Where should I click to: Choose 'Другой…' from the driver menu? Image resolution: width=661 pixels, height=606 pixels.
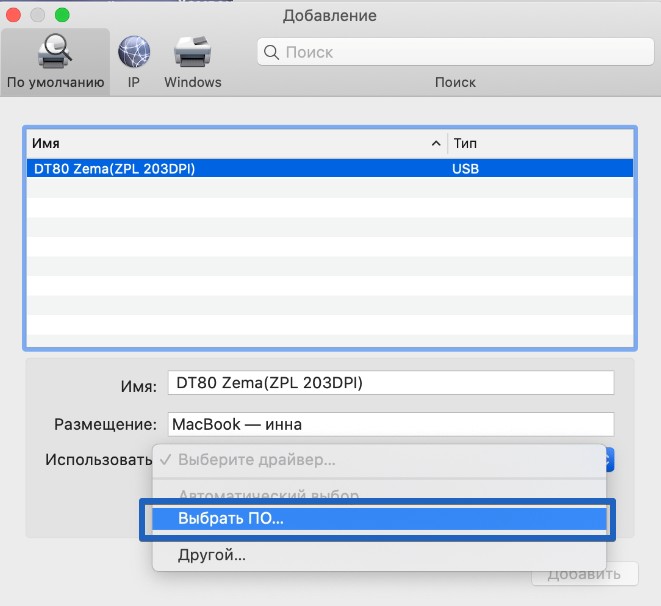pos(211,554)
